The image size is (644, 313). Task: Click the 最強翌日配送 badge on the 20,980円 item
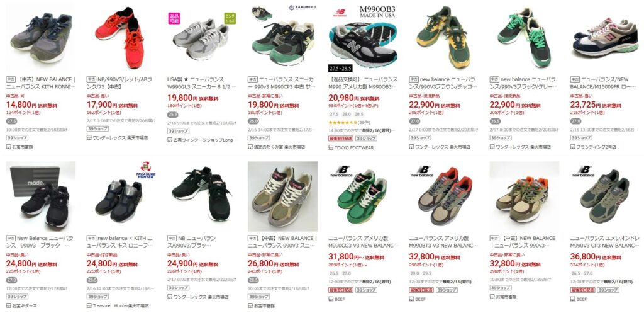(x=340, y=139)
